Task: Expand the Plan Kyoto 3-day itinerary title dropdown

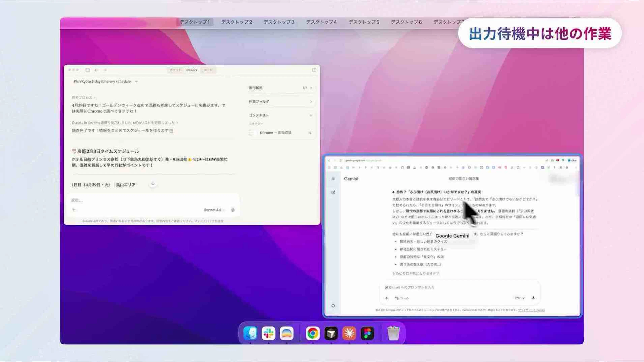Action: click(x=136, y=81)
